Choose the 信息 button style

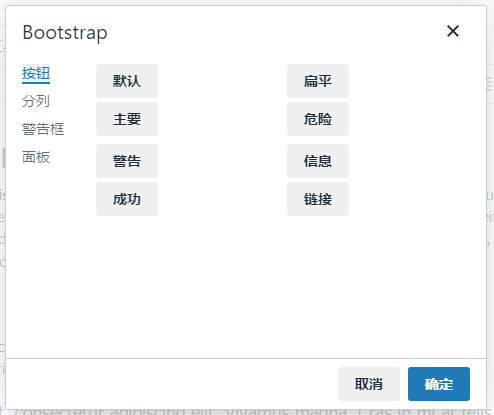[318, 161]
